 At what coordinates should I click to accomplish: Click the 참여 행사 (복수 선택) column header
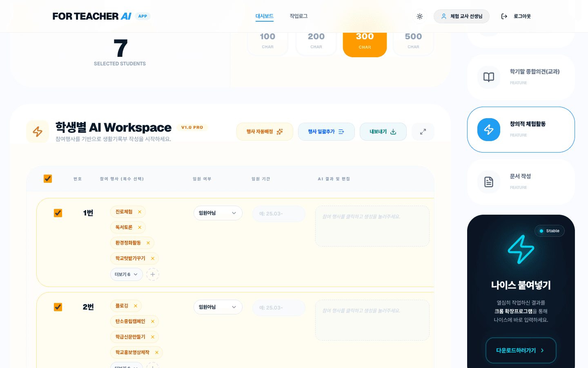coord(122,179)
